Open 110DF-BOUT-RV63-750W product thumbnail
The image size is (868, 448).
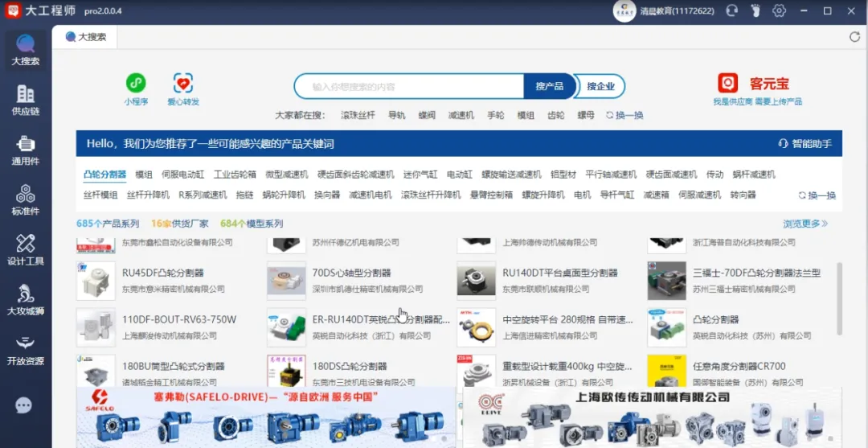96,327
